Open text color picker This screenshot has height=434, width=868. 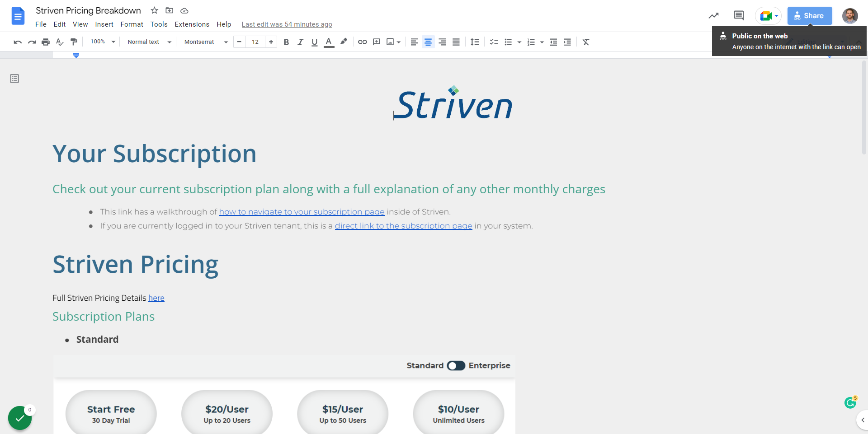tap(329, 42)
